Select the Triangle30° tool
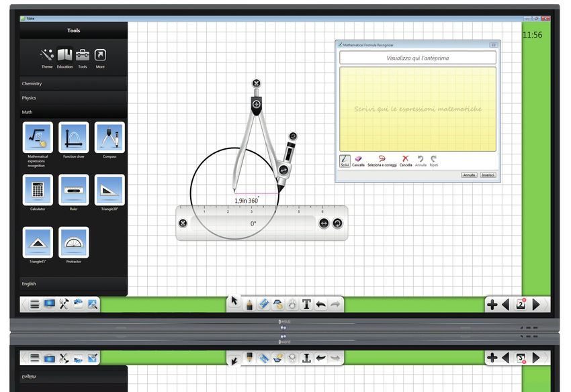This screenshot has width=571, height=392. point(109,190)
